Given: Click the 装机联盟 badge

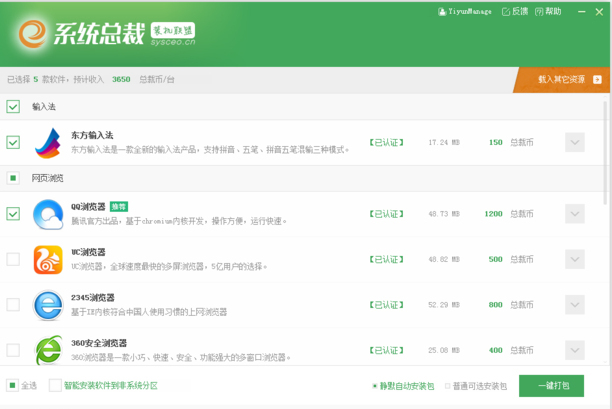Looking at the screenshot, I should 173,30.
